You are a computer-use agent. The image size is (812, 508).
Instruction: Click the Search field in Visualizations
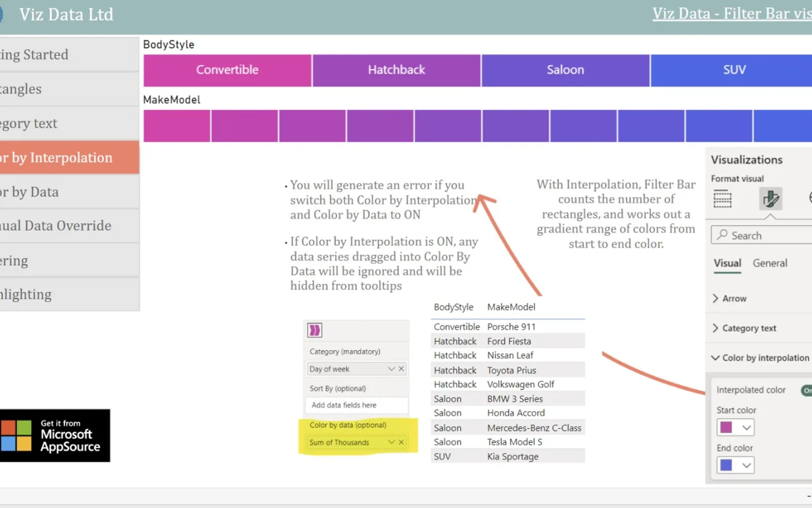point(762,235)
